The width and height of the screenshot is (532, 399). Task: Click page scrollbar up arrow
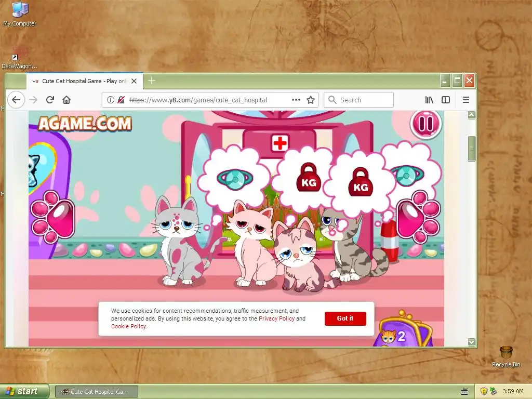tap(471, 115)
